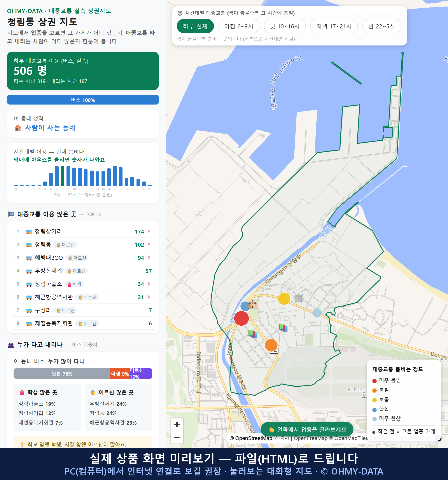Click the clock icon in time filter panel
448x480 pixels.
click(x=180, y=13)
